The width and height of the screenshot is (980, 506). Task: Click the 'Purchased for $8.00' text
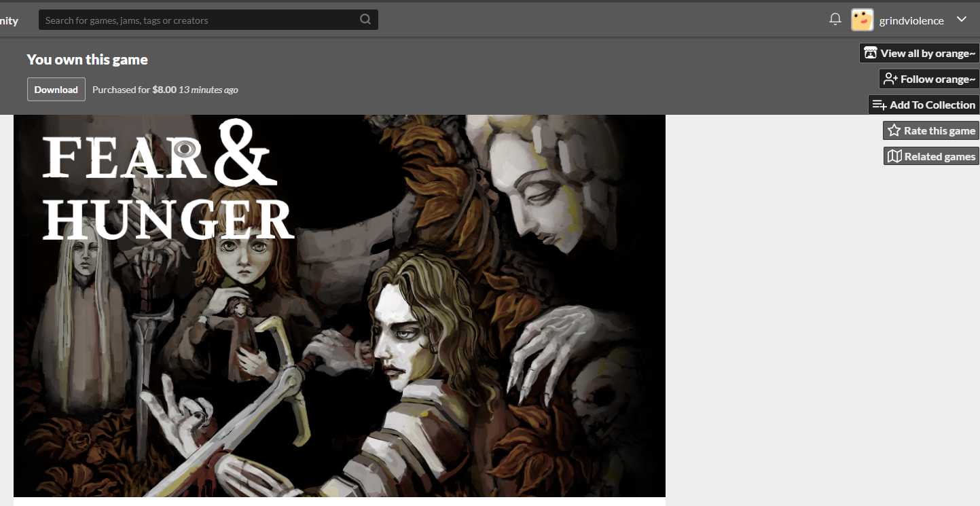click(134, 90)
